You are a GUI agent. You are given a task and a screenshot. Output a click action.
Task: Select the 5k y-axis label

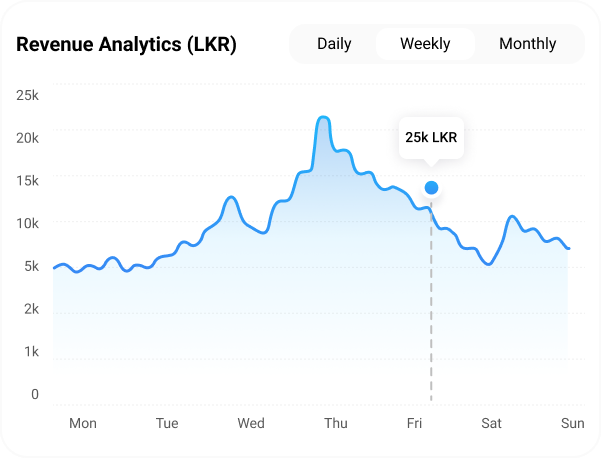click(x=30, y=266)
